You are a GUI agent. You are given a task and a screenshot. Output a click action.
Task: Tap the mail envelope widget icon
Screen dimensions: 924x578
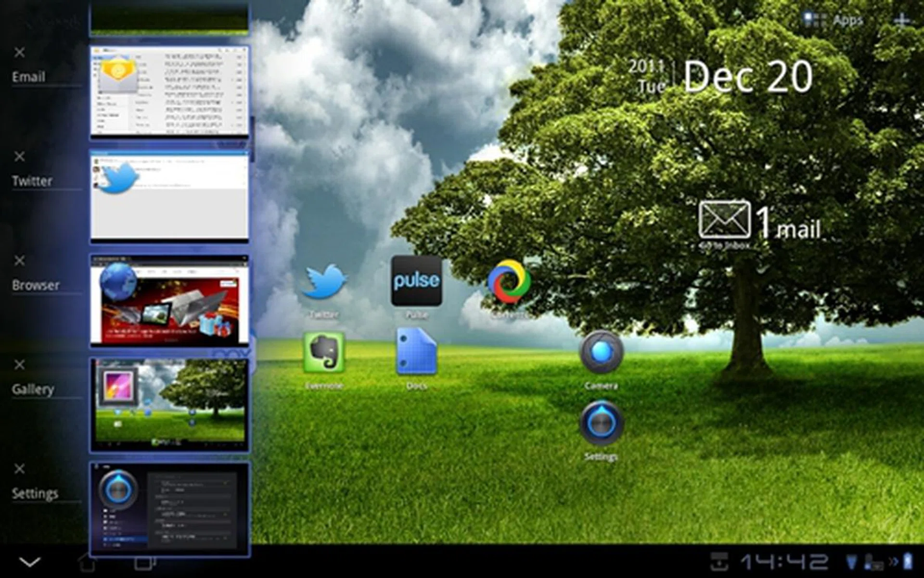(724, 220)
